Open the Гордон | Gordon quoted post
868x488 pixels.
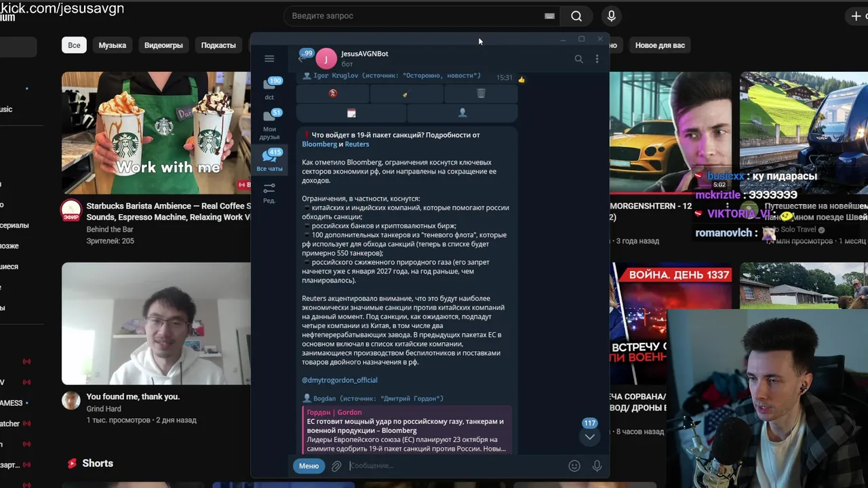tap(407, 430)
